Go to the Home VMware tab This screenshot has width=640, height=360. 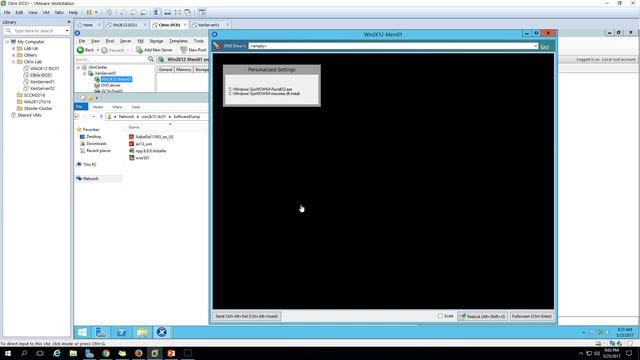point(88,25)
